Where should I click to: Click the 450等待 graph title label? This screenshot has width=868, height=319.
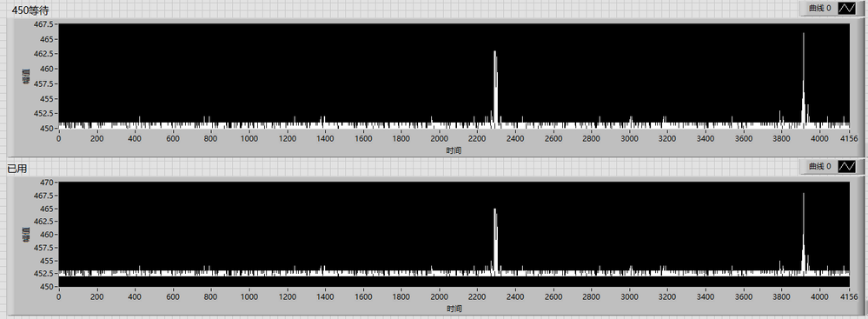(x=30, y=10)
